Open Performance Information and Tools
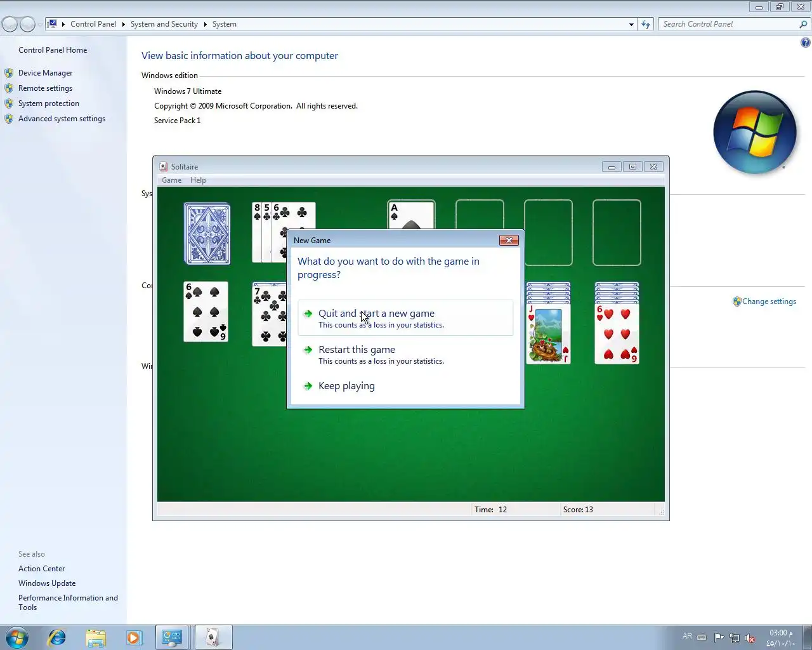Screen dimensions: 812x650 pos(68,602)
